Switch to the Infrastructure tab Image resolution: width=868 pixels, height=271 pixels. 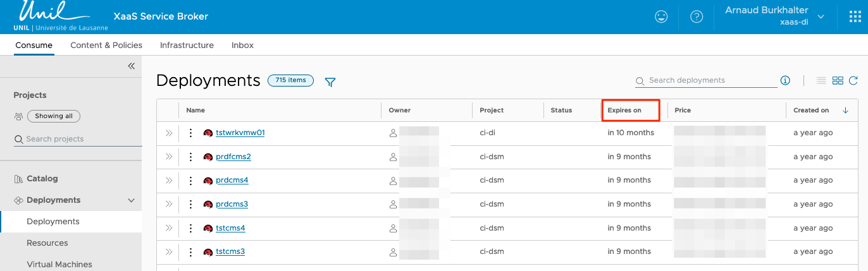click(187, 45)
